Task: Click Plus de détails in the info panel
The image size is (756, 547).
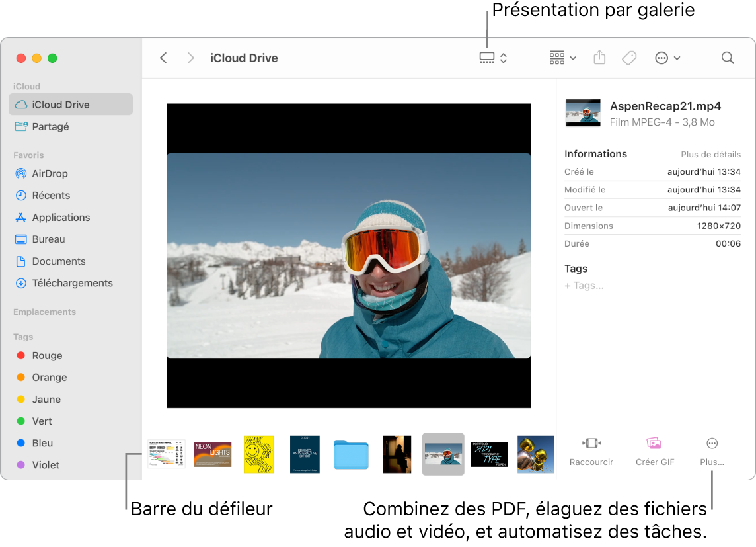Action: tap(710, 154)
